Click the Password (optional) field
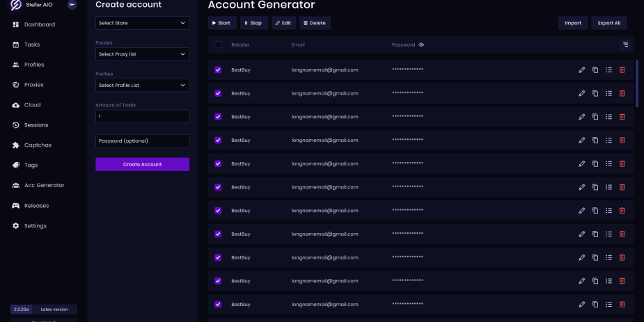The image size is (644, 322). coord(143,140)
